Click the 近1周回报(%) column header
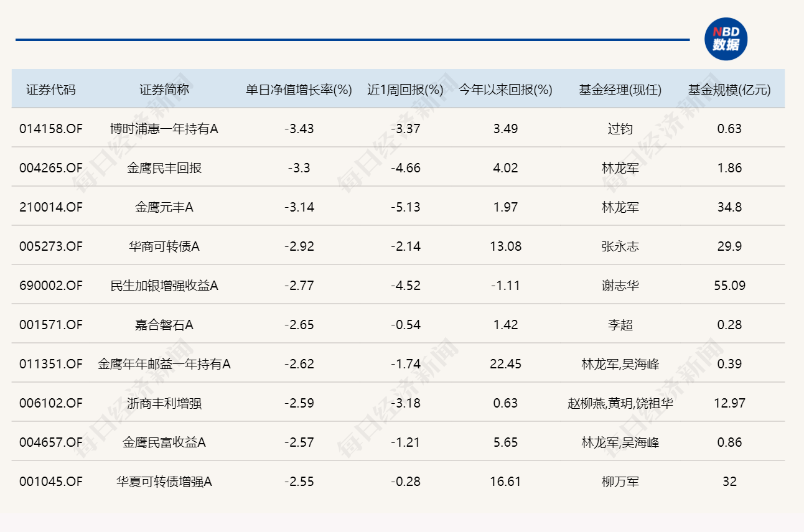 tap(405, 90)
